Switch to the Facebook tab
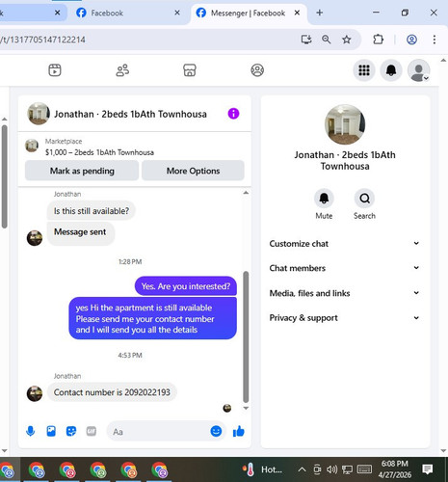 tap(127, 13)
